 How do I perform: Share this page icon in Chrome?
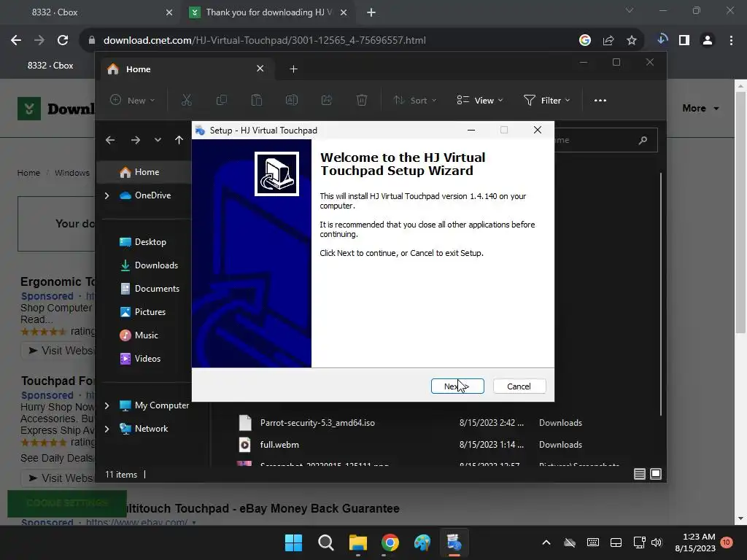[608, 41]
